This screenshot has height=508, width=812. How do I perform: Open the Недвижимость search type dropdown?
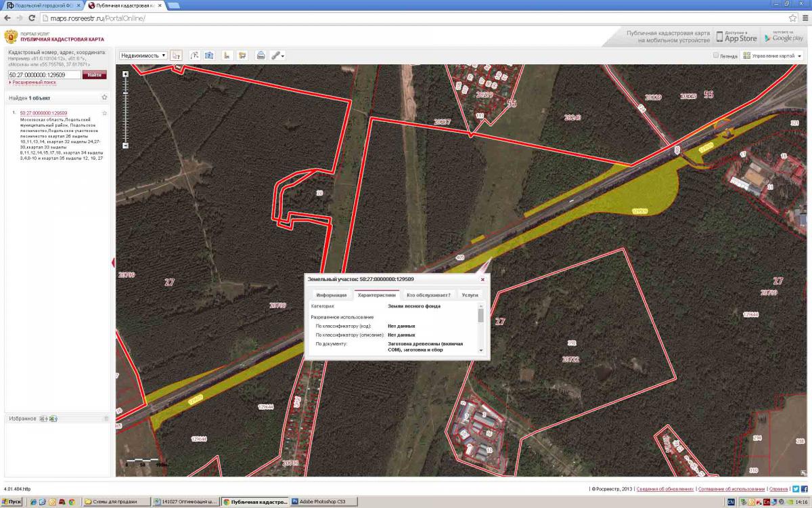point(143,56)
